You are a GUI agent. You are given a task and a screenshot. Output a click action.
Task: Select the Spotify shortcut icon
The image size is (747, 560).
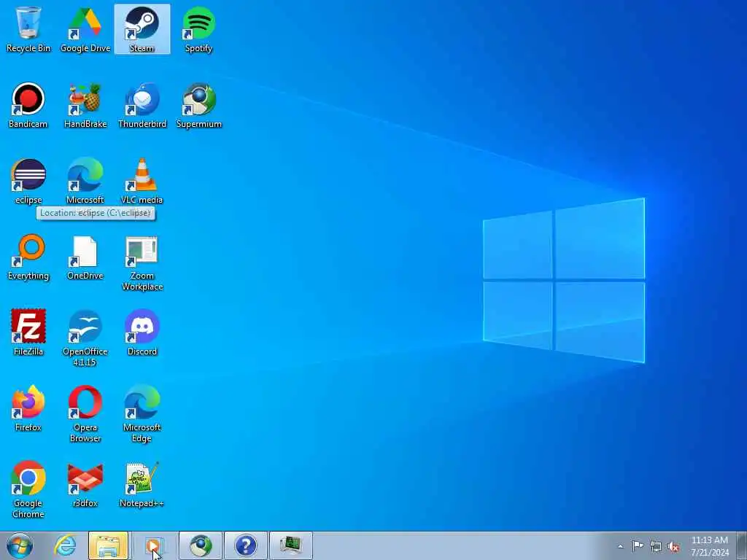[x=198, y=29]
